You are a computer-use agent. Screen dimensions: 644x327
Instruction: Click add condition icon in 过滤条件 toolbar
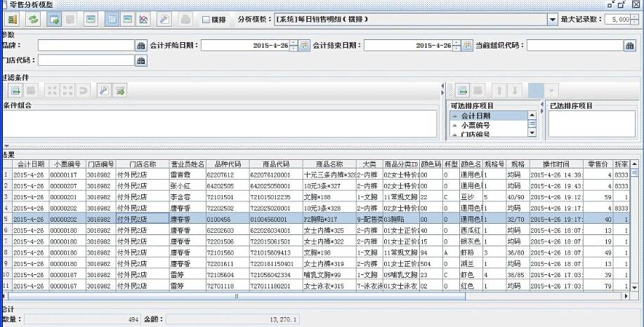click(15, 90)
